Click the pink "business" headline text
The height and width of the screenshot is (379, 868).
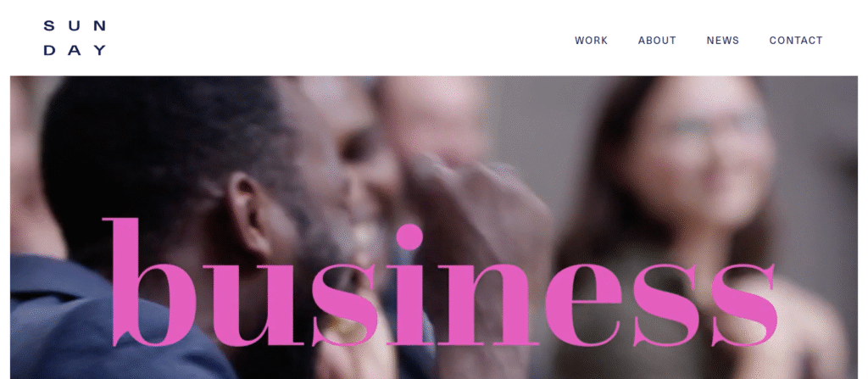(x=440, y=282)
